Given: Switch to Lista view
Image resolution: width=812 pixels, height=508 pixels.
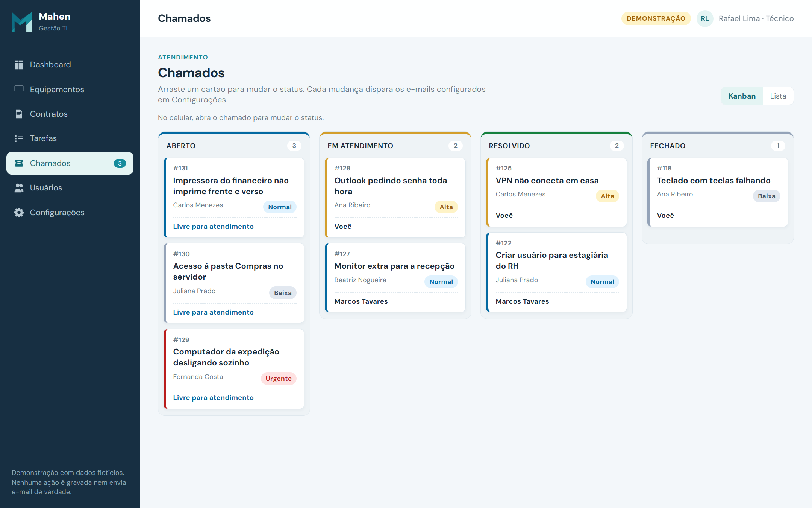Looking at the screenshot, I should click(778, 96).
